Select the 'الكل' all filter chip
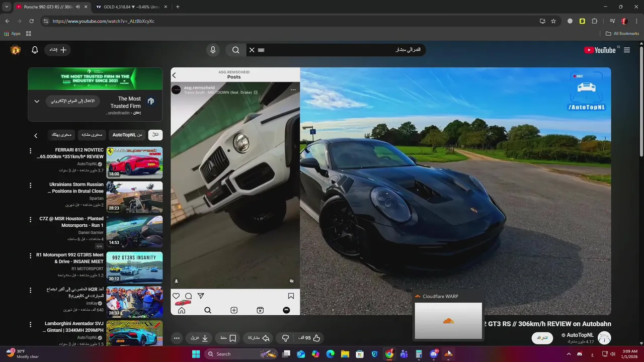The image size is (644, 362). [x=155, y=135]
